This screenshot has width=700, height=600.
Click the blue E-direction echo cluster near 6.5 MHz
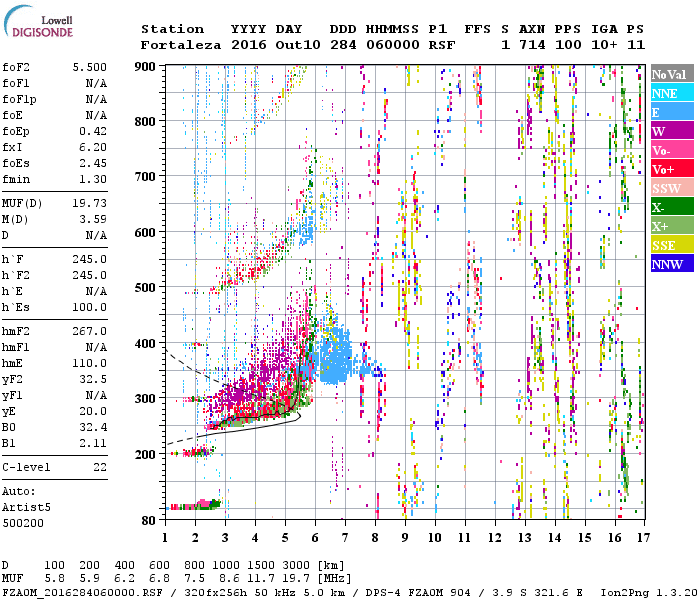coord(335,356)
